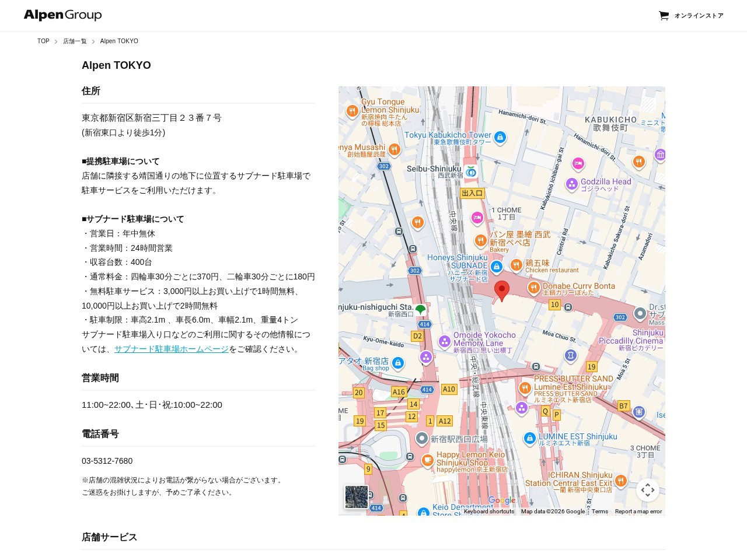Click the Tokyu Kabukicho Tower hotel marker
747x560 pixels.
point(500,138)
